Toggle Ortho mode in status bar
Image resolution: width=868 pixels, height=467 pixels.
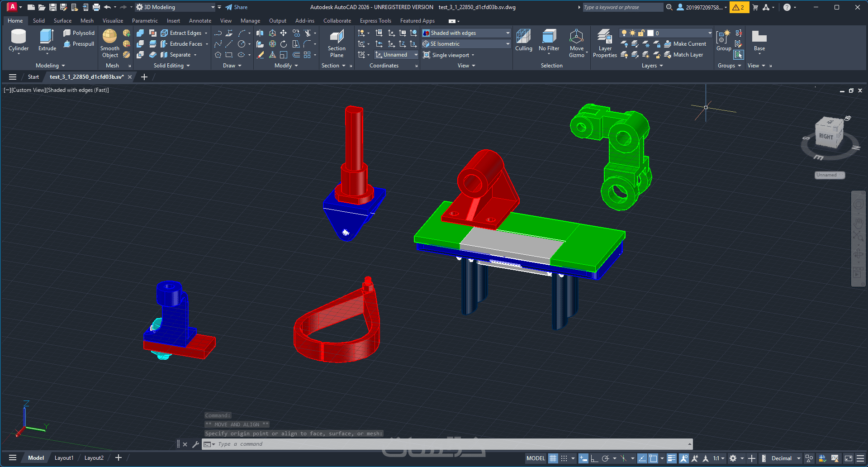coord(594,458)
